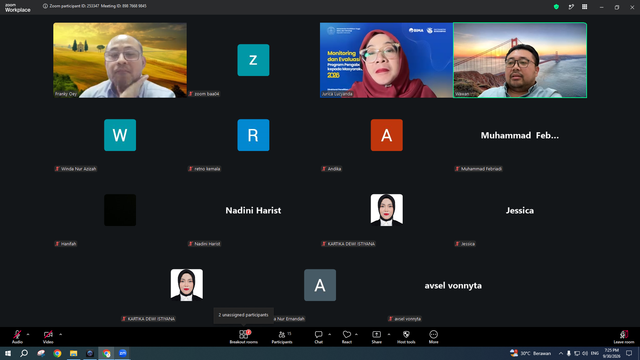
Task: Click the avsel vonnyta participant tile
Action: [x=453, y=285]
